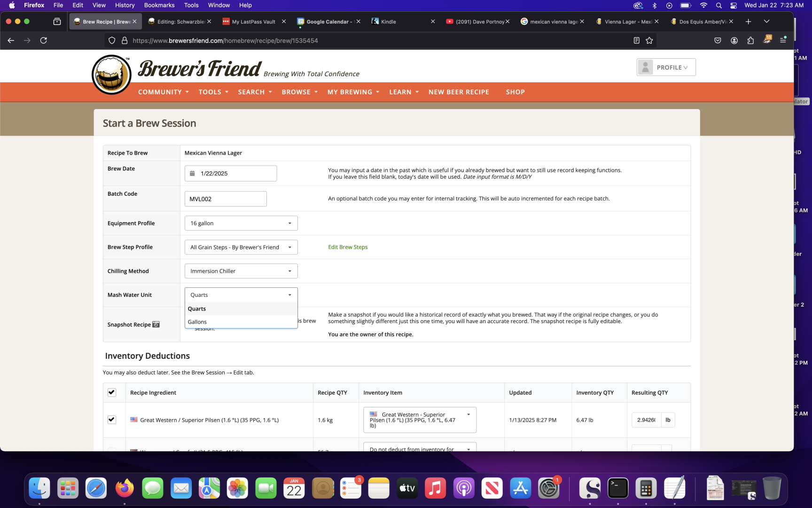The width and height of the screenshot is (812, 508).
Task: Switch to the My LastPass Vault tab
Action: [x=254, y=22]
